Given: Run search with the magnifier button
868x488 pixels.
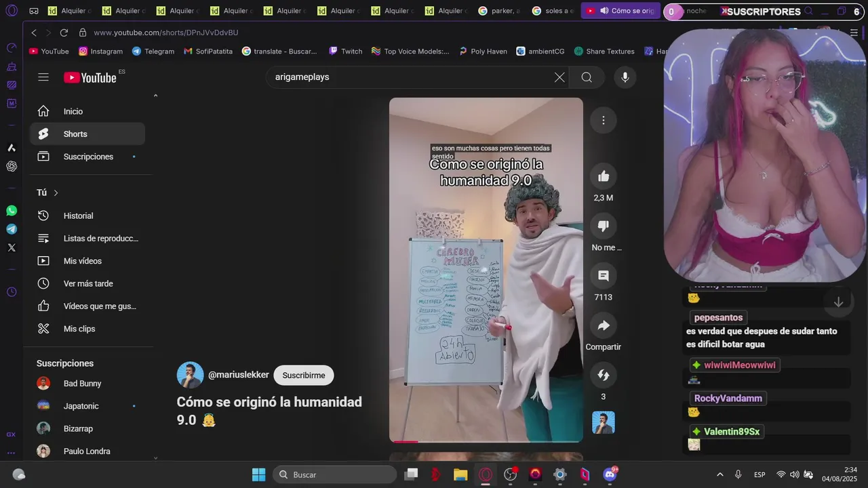Looking at the screenshot, I should coord(587,77).
